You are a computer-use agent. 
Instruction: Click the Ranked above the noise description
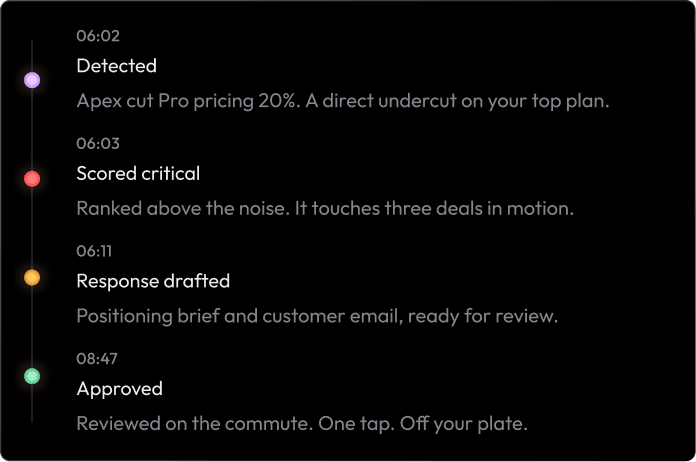click(x=325, y=209)
